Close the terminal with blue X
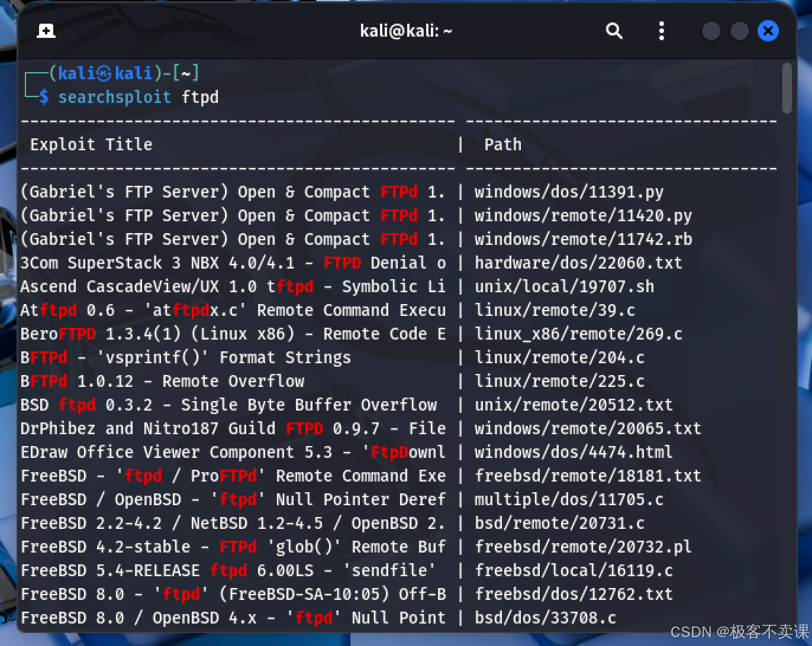Screen dimensions: 812x646 pos(768,31)
